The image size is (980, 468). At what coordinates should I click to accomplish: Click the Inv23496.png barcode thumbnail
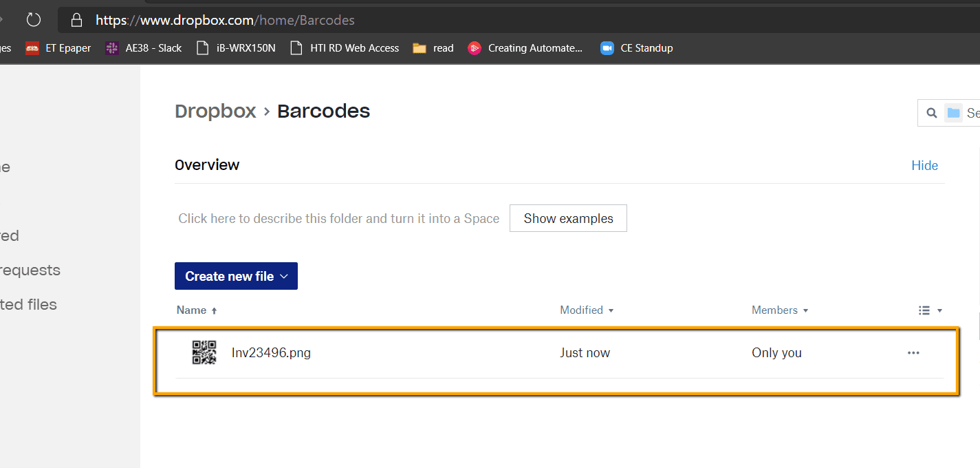tap(204, 352)
